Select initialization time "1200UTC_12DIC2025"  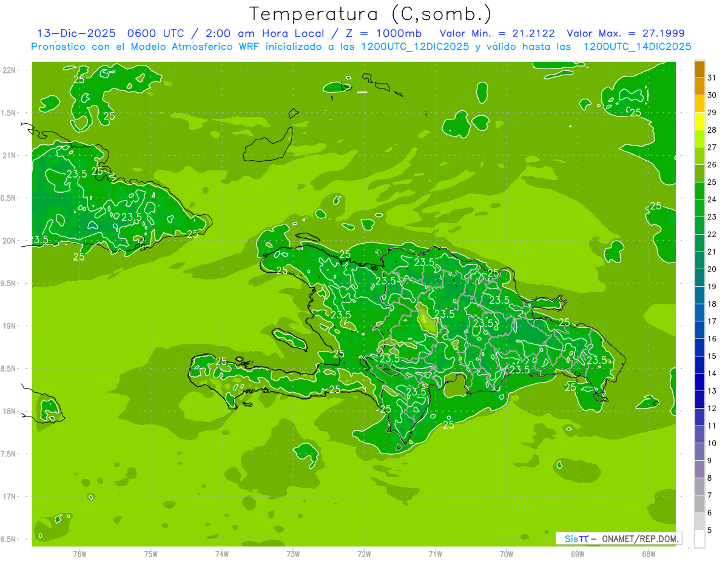(414, 47)
